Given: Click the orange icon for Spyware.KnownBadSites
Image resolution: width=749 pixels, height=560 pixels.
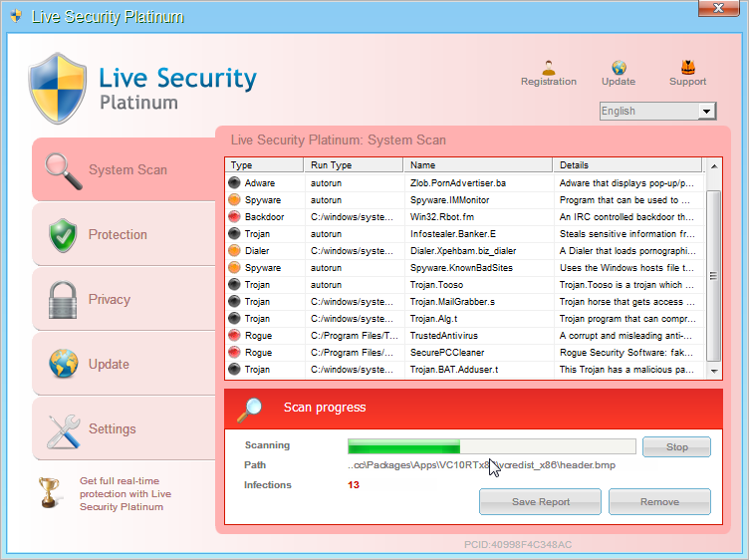Looking at the screenshot, I should (234, 268).
